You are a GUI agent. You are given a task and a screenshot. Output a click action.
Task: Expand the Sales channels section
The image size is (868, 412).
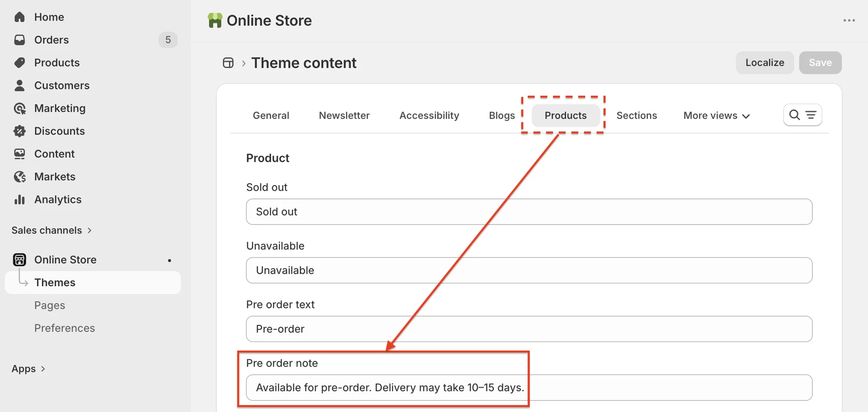click(x=52, y=230)
